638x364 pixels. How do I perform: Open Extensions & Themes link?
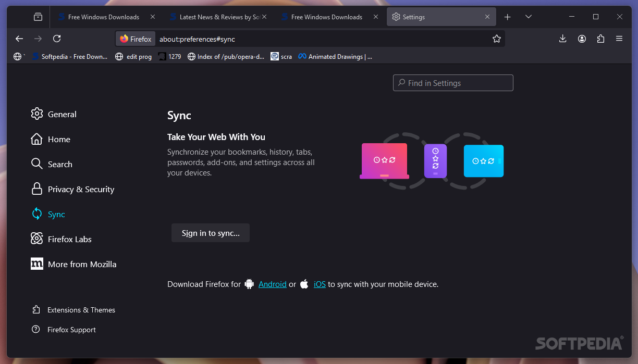pyautogui.click(x=73, y=310)
